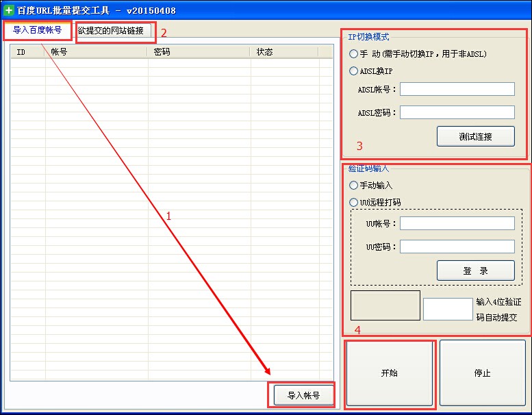The image size is (532, 415).
Task: Click the IP切换模式 group label
Action: click(368, 37)
